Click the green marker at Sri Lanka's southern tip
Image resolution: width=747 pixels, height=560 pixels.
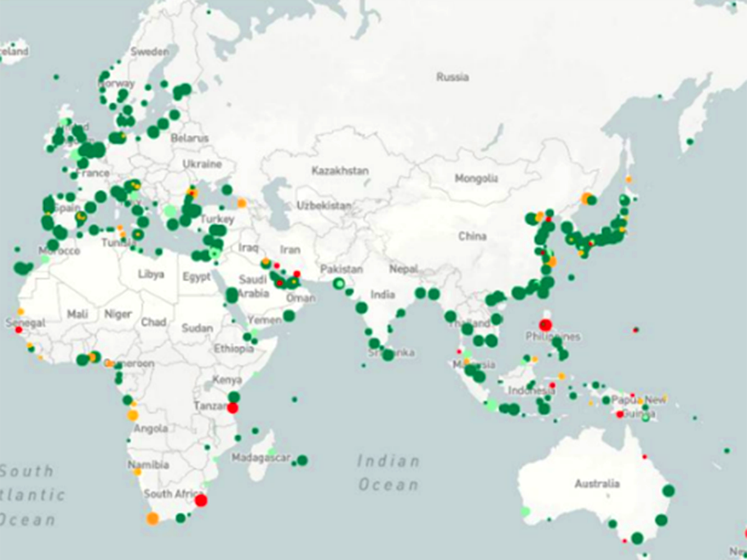click(x=388, y=355)
